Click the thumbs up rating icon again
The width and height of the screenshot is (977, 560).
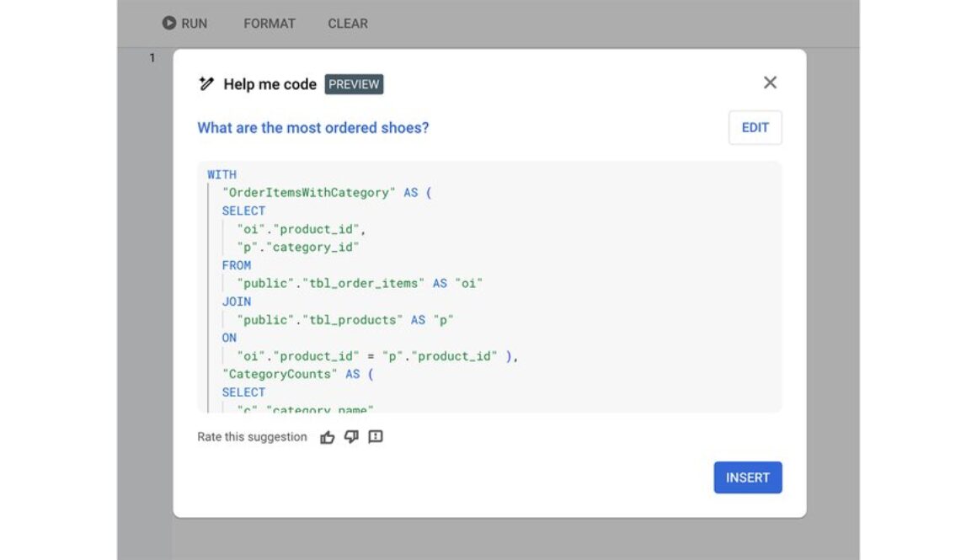point(328,436)
